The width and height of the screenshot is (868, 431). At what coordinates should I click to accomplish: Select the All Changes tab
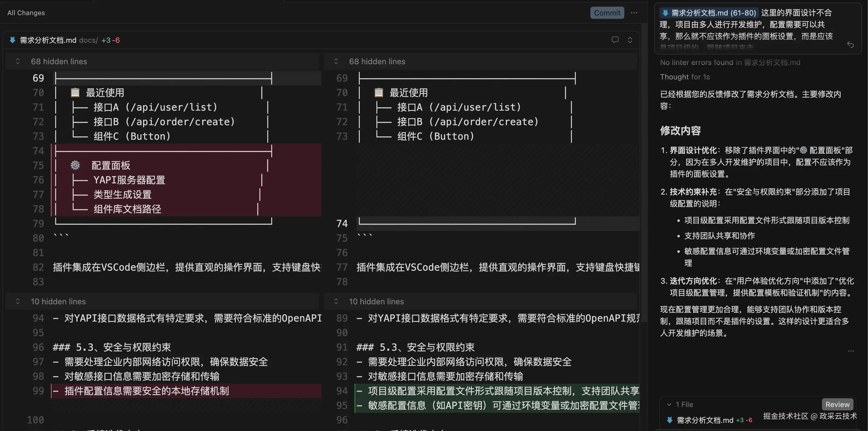(26, 13)
